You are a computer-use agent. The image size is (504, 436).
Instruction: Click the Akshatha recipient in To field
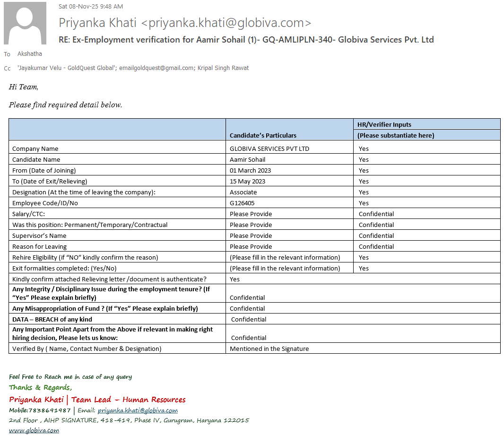pyautogui.click(x=29, y=54)
